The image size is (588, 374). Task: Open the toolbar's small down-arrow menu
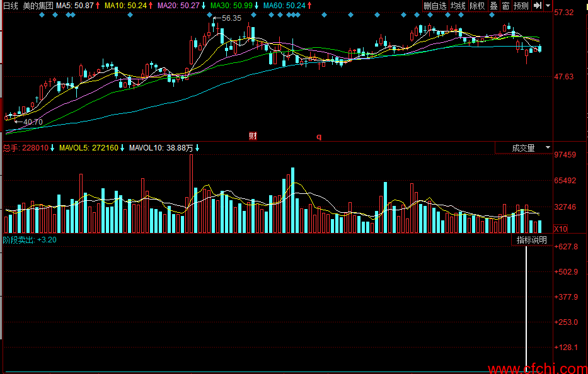[548, 6]
